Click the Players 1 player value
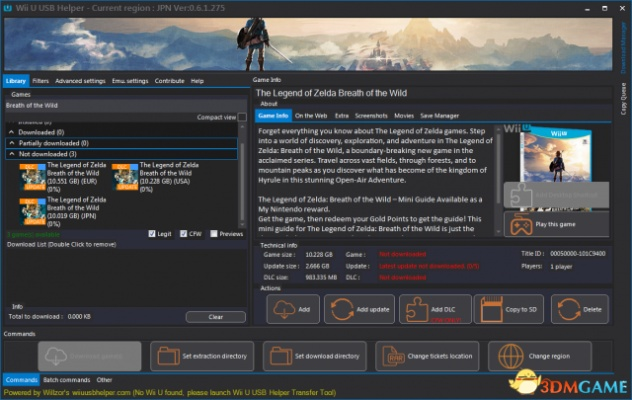Image resolution: width=632 pixels, height=400 pixels. coord(561,267)
